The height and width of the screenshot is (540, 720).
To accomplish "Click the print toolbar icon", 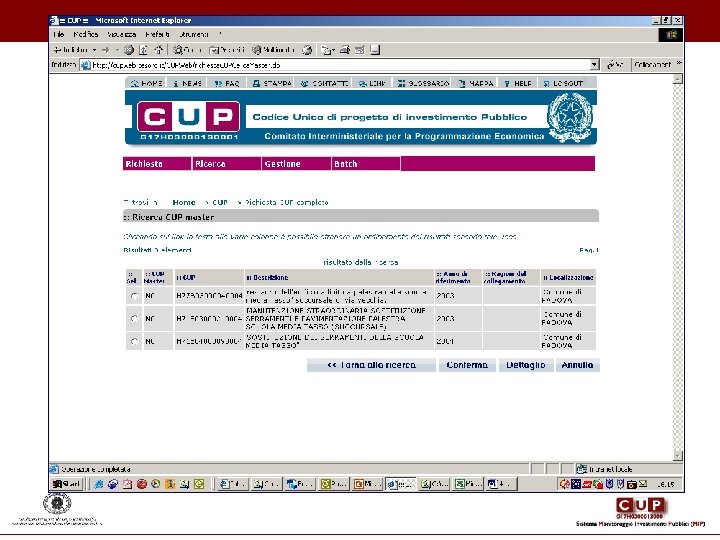I will pos(345,50).
